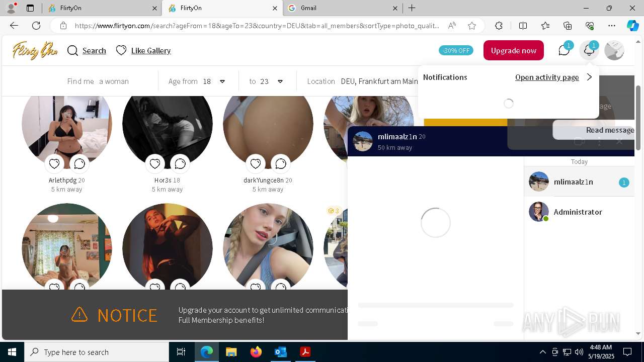Add page to favorites star
This screenshot has height=362, width=644.
click(472, 26)
